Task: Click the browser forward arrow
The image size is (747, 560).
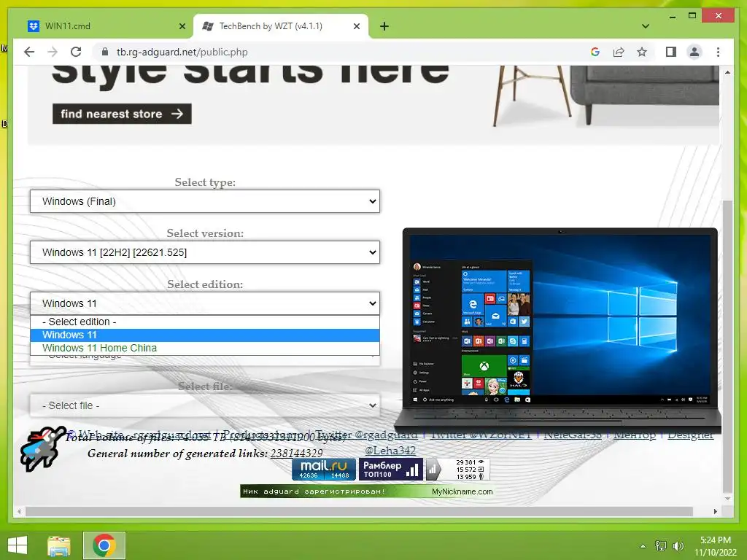Action: coord(53,52)
